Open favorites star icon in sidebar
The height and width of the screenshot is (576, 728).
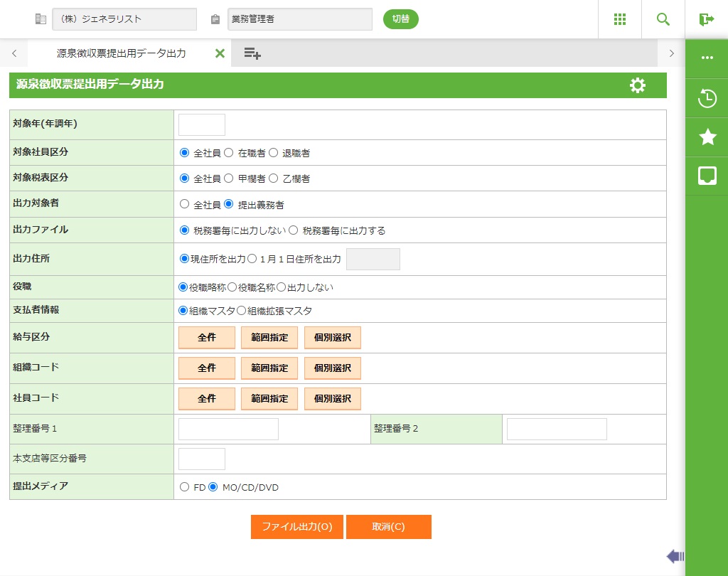707,137
